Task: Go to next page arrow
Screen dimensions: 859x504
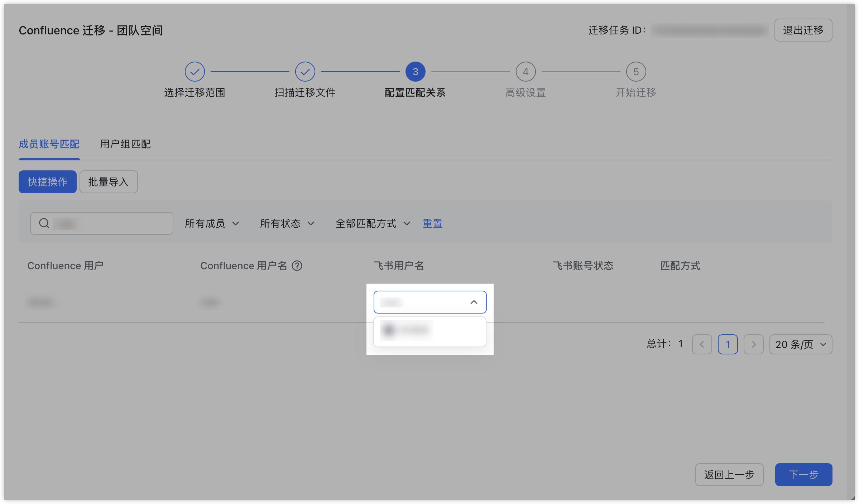Action: (x=753, y=344)
